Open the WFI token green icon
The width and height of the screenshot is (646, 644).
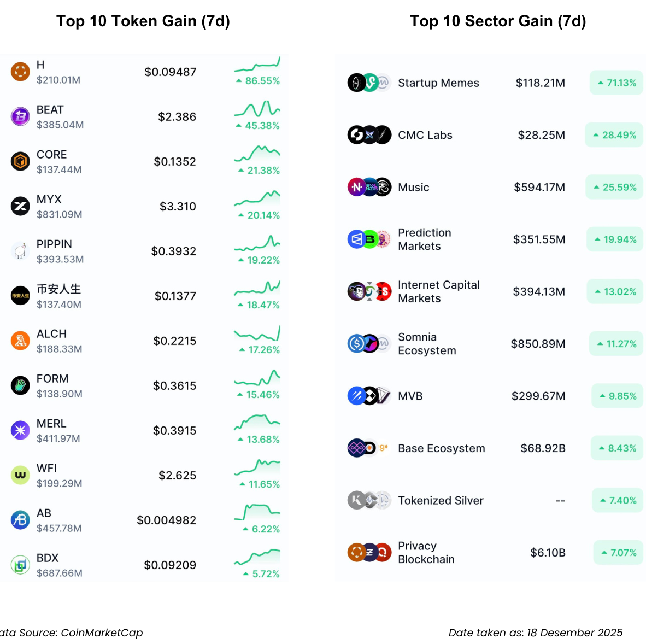point(20,475)
